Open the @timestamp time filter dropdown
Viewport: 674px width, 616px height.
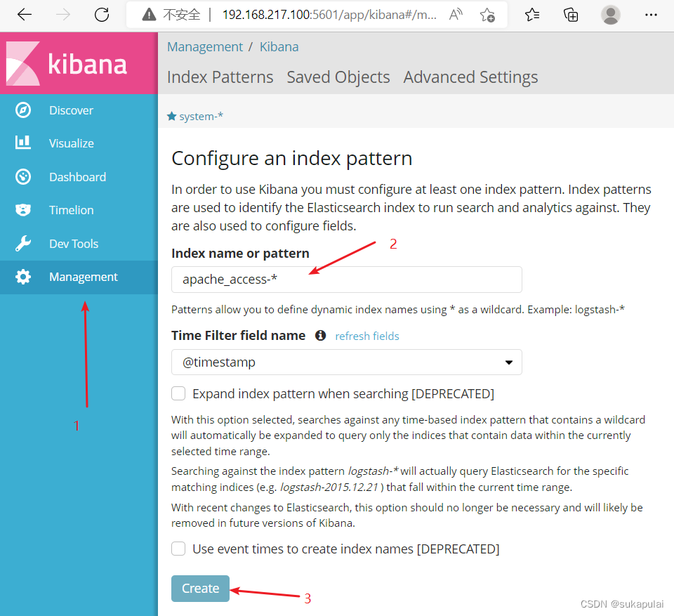click(346, 362)
